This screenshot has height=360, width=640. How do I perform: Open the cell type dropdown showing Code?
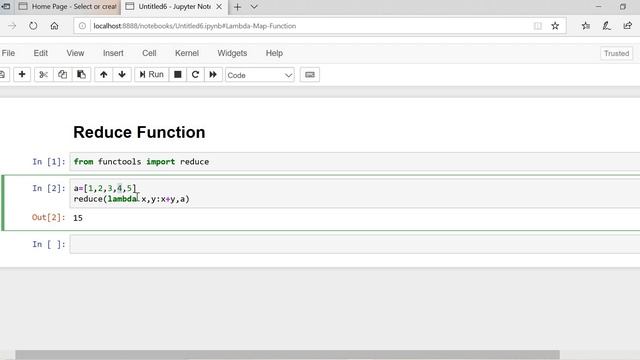pos(260,75)
